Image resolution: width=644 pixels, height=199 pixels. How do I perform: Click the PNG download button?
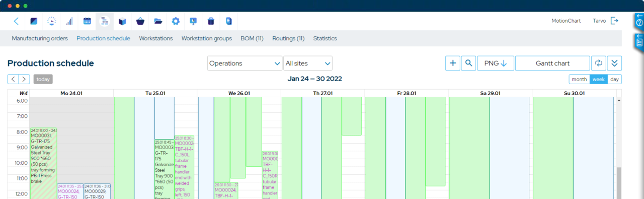point(495,63)
